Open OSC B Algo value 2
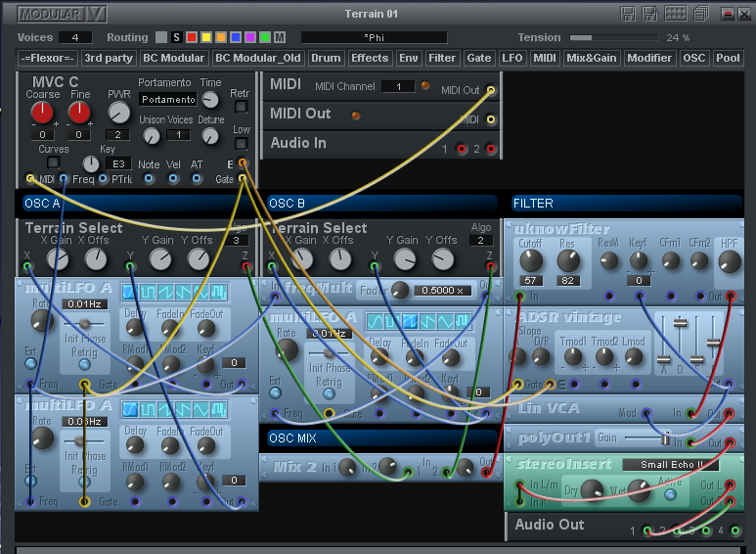Screen dimensions: 756x554 [x=481, y=240]
